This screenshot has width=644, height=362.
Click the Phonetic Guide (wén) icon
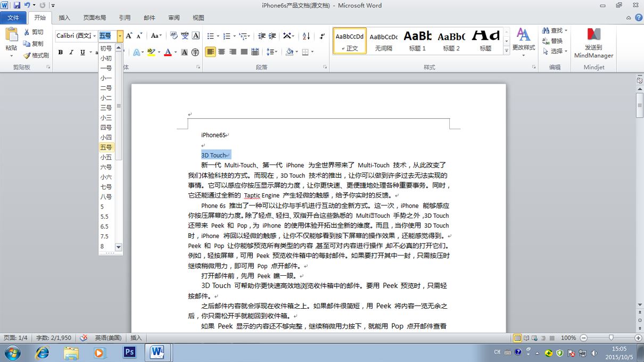click(185, 36)
